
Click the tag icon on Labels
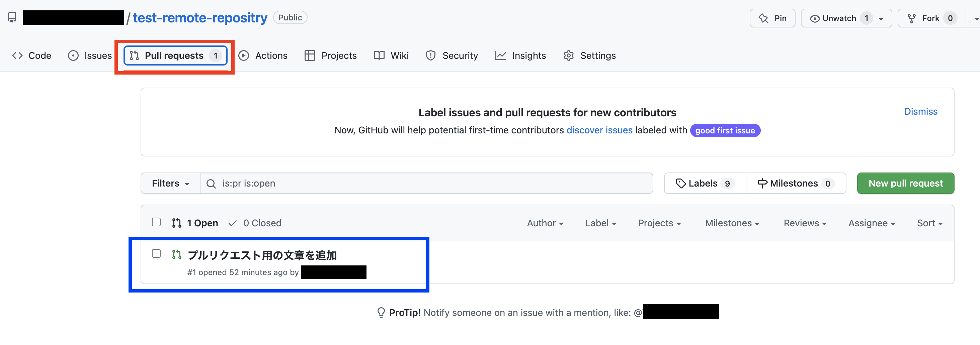point(680,184)
